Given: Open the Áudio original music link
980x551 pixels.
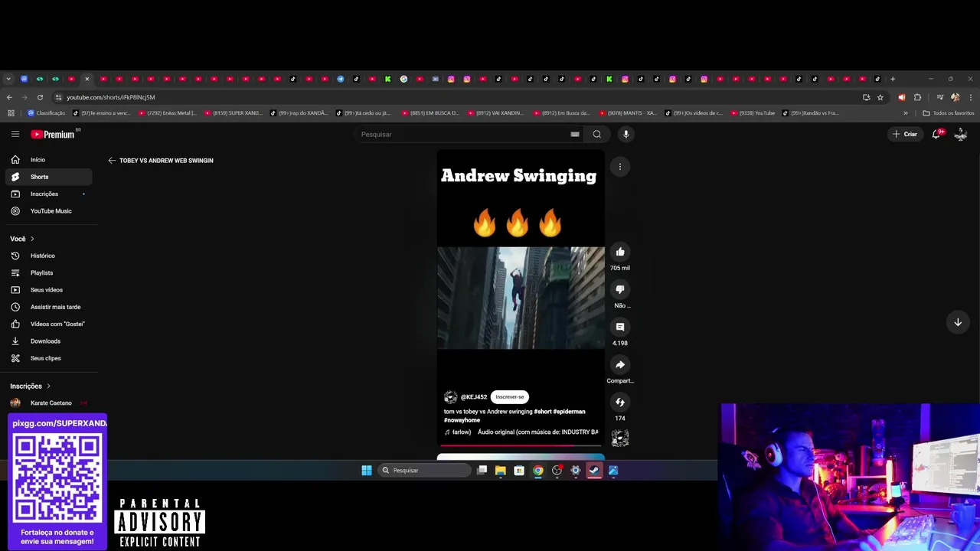Looking at the screenshot, I should (x=538, y=432).
